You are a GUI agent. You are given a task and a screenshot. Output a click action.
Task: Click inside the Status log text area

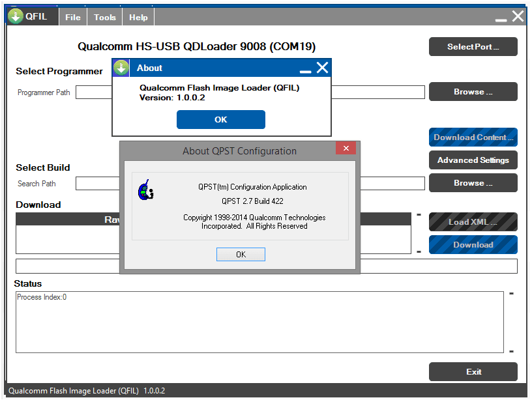(259, 322)
